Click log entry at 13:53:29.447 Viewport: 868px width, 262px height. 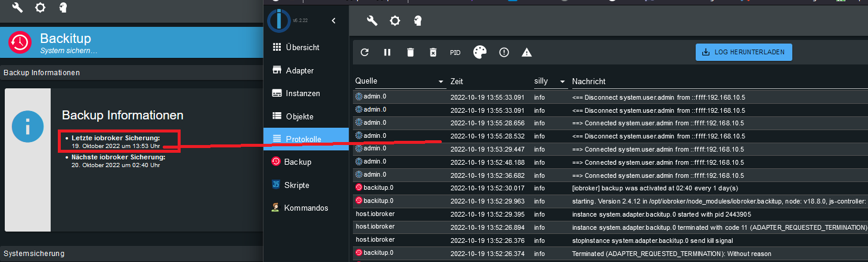pyautogui.click(x=610, y=149)
